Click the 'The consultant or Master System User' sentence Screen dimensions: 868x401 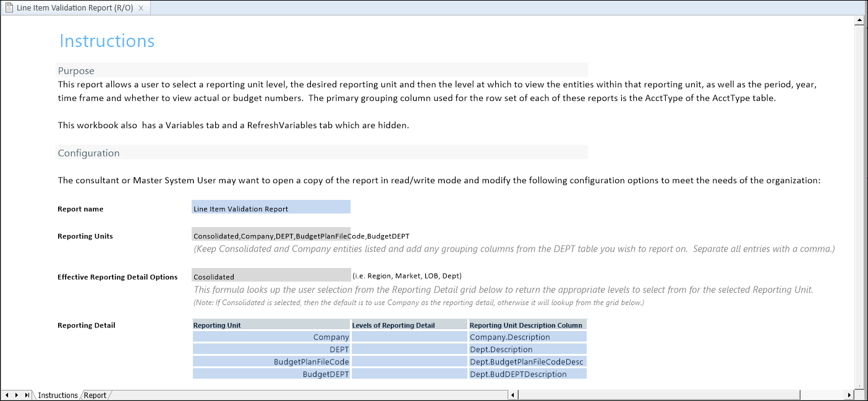pyautogui.click(x=439, y=181)
